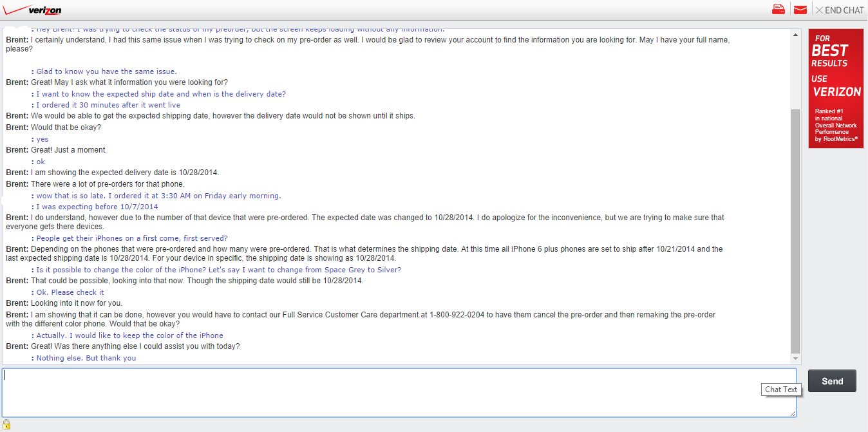Click the chat transcript scrollbar thumb

796,230
